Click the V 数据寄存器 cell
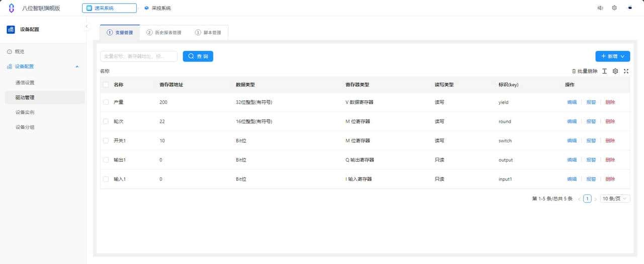Screen dimensions: 644x264 pyautogui.click(x=359, y=102)
